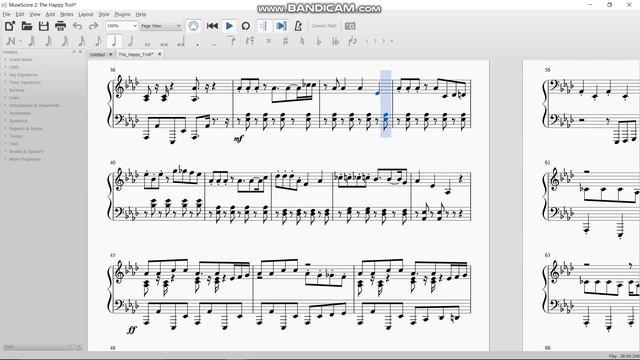Select the quarter note duration

coord(114,41)
